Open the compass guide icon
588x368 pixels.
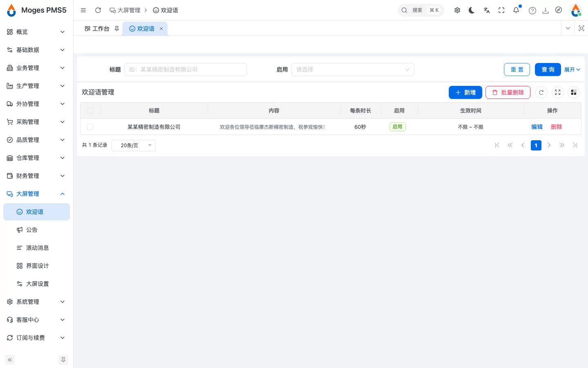[x=559, y=10]
